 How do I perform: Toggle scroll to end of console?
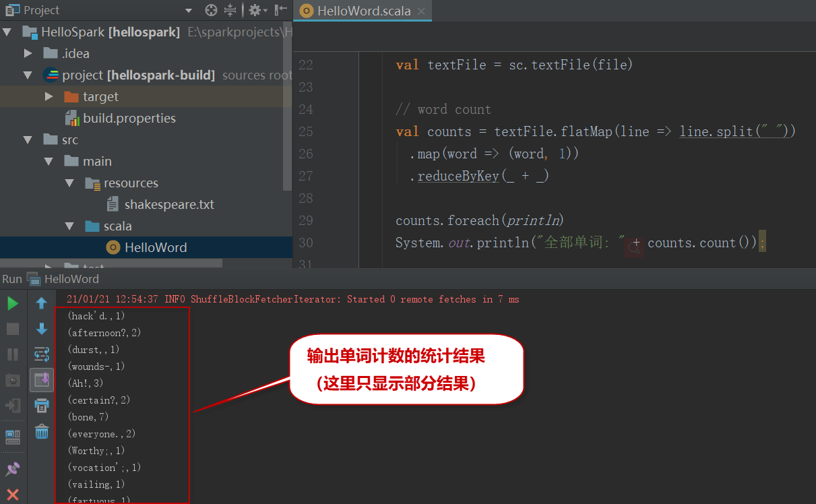[42, 380]
